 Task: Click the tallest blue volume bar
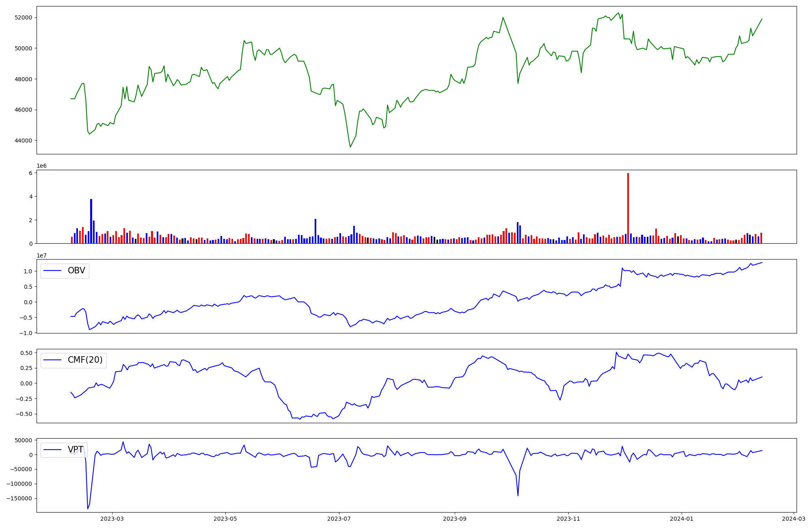pos(91,221)
